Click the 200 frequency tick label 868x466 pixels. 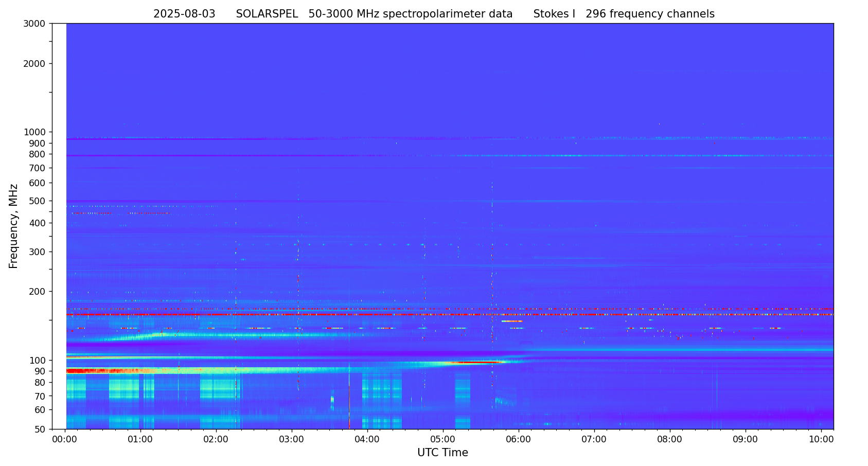[x=37, y=292]
